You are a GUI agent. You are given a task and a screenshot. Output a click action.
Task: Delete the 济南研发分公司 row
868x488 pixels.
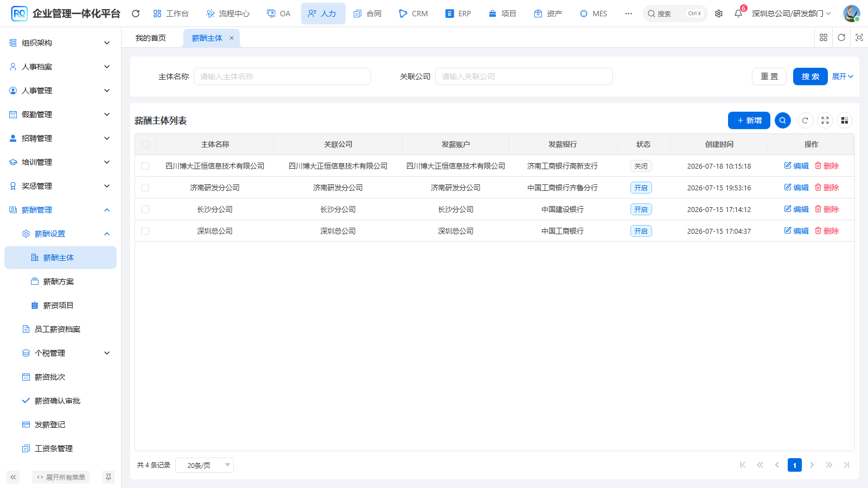[x=827, y=188]
